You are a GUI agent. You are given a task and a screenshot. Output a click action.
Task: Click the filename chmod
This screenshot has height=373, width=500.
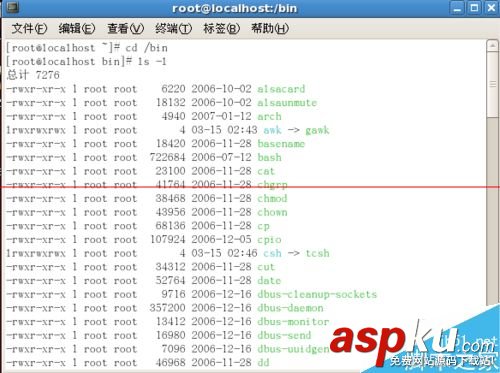pos(272,199)
